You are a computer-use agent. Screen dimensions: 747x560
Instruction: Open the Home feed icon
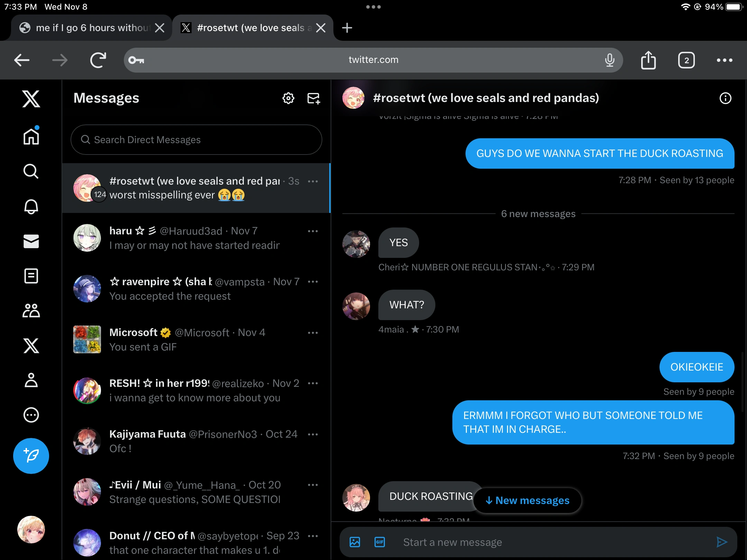click(31, 136)
